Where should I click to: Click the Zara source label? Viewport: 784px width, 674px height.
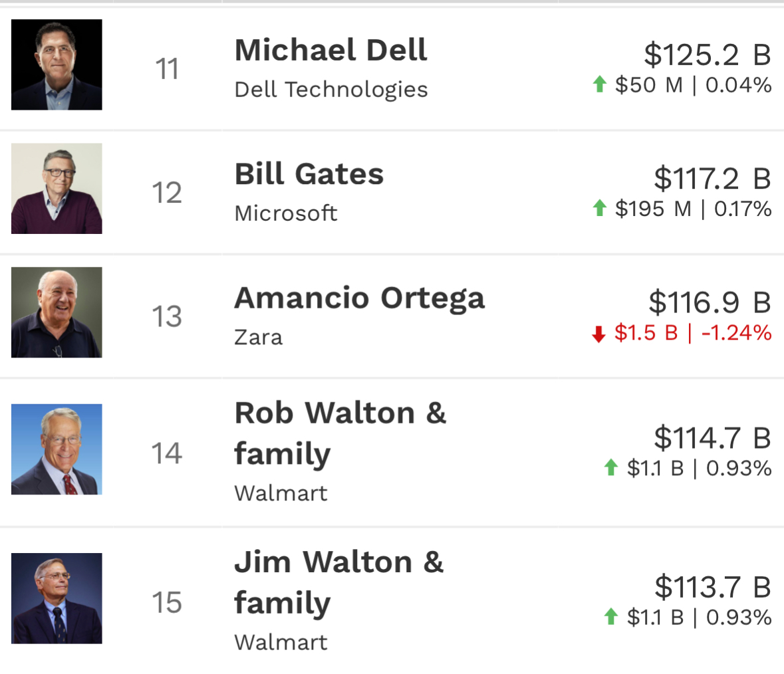[x=259, y=337]
